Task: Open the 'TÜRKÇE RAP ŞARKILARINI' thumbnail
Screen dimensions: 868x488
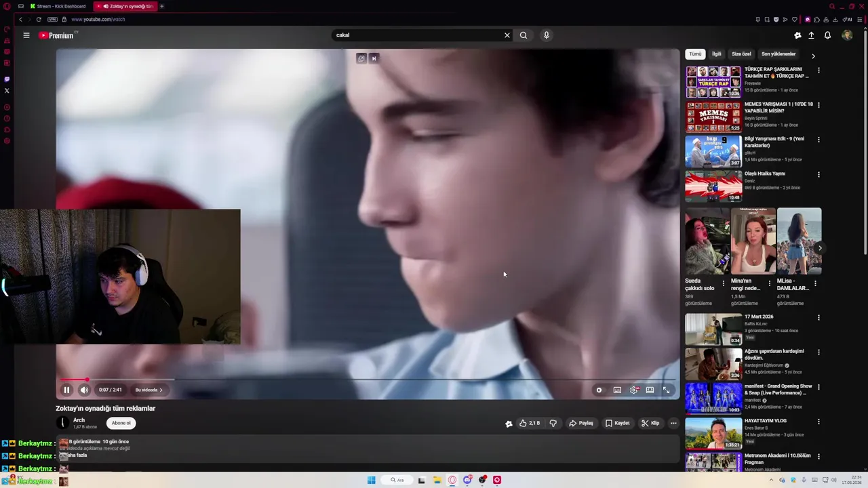Action: point(713,81)
